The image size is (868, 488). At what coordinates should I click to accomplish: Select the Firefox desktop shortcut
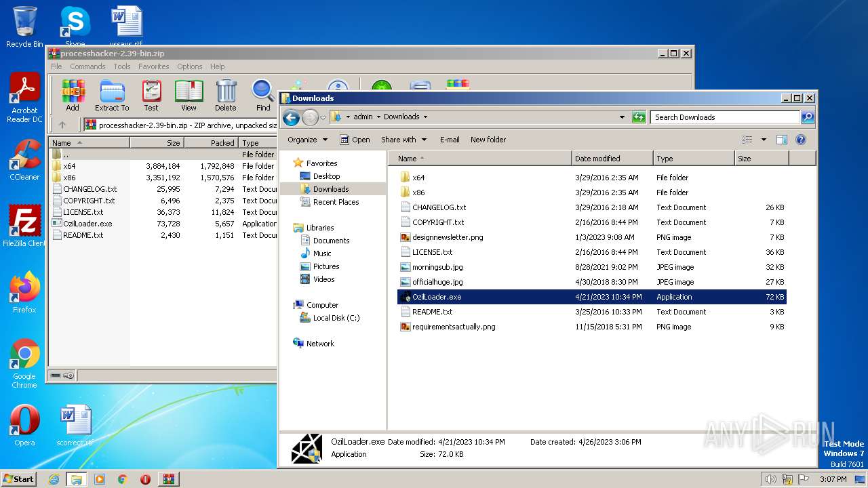[24, 293]
